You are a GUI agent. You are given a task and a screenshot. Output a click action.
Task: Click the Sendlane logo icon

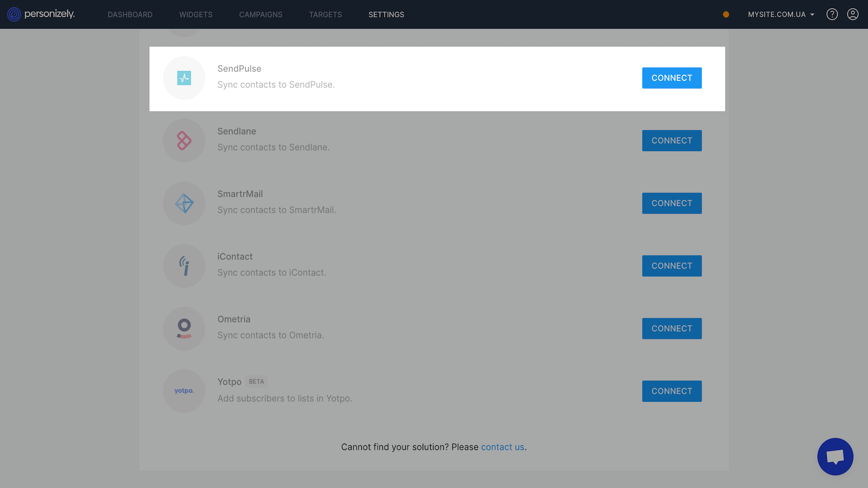tap(184, 141)
